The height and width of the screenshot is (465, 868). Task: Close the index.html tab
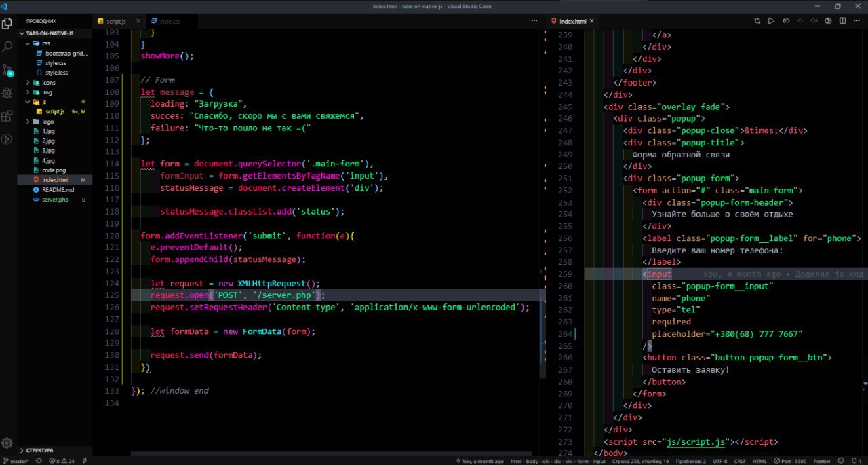(593, 22)
